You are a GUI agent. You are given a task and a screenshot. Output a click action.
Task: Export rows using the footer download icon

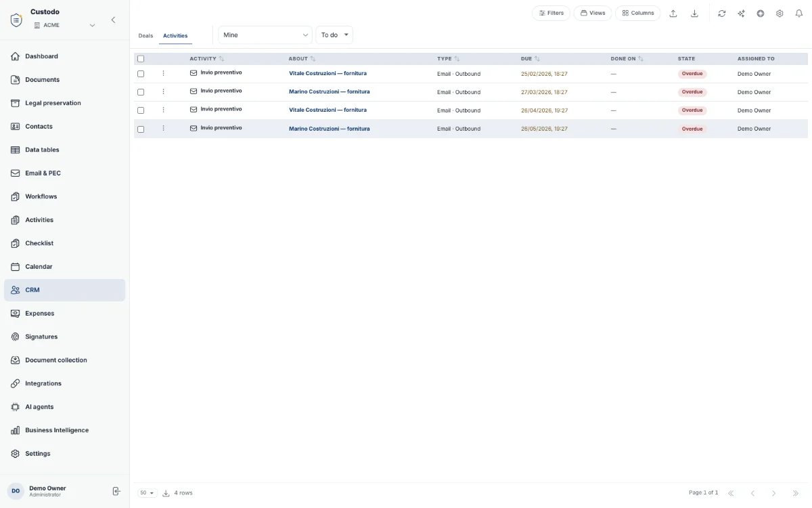pyautogui.click(x=166, y=493)
